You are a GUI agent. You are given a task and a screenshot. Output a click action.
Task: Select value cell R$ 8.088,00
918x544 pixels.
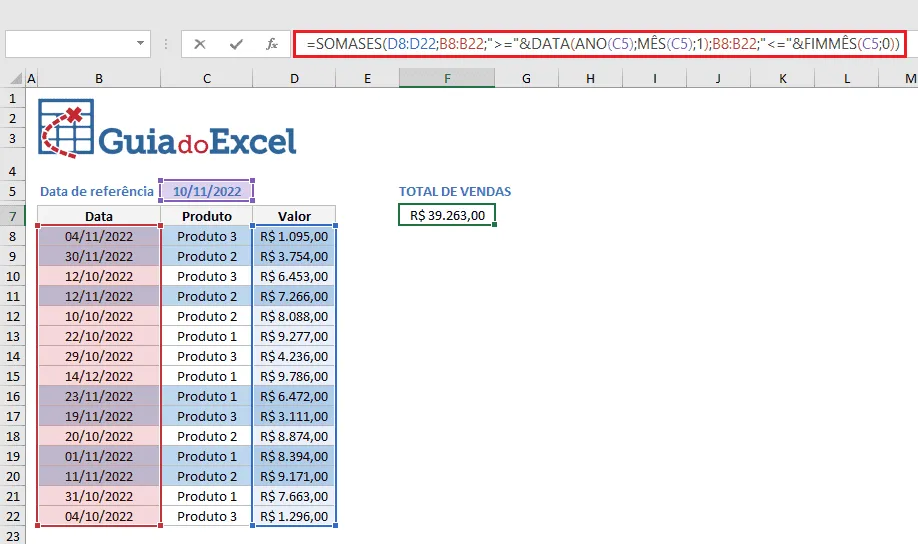294,316
